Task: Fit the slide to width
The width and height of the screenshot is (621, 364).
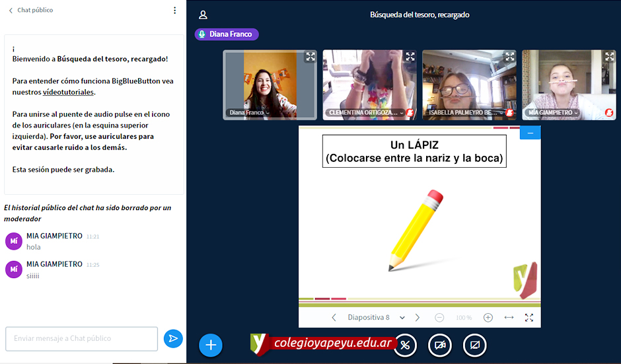Action: [509, 318]
